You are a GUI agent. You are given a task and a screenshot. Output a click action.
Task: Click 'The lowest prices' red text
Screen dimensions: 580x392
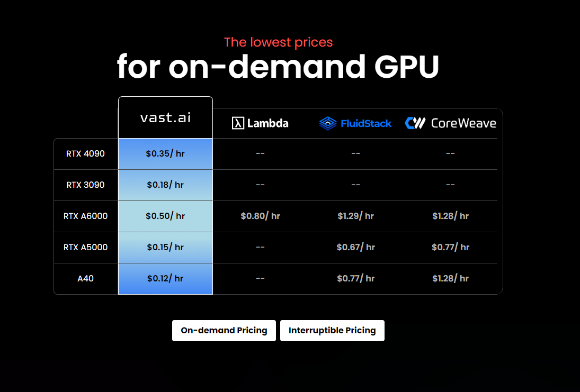tap(279, 42)
